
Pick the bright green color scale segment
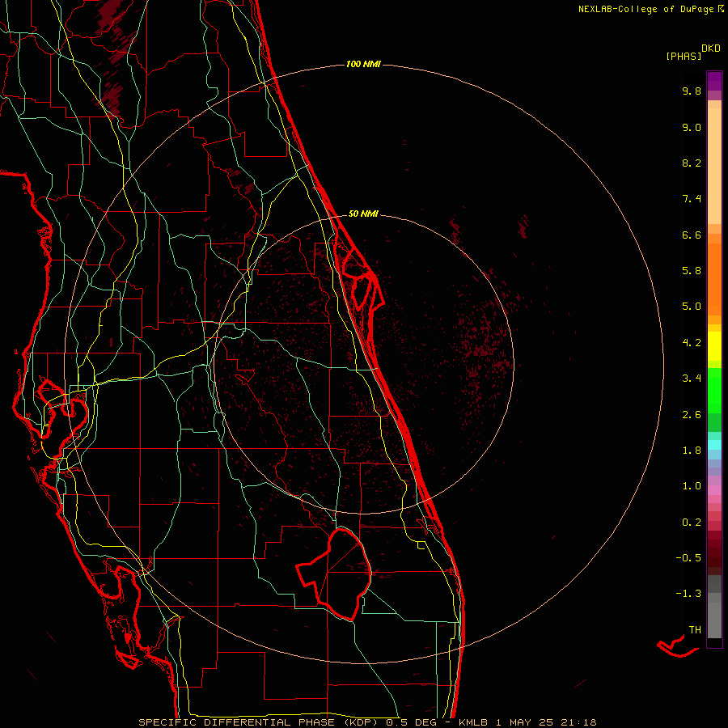coord(714,391)
